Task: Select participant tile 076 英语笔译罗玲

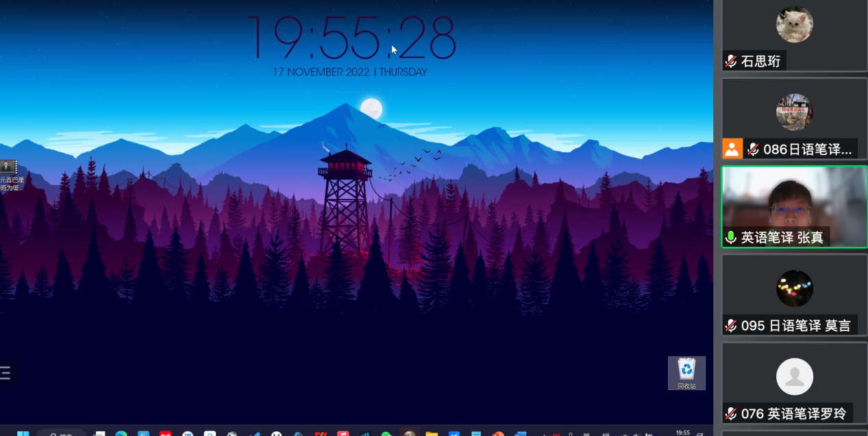Action: [x=795, y=383]
